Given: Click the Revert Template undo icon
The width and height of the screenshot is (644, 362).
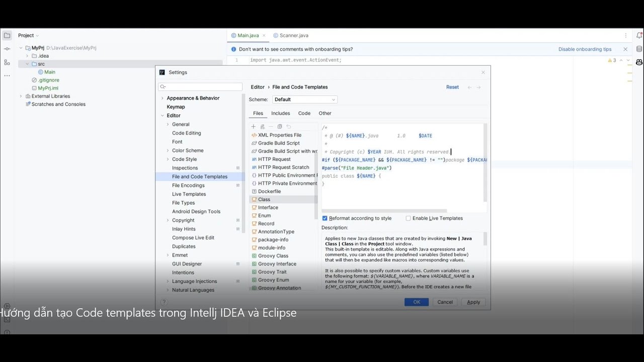Looking at the screenshot, I should click(x=289, y=127).
